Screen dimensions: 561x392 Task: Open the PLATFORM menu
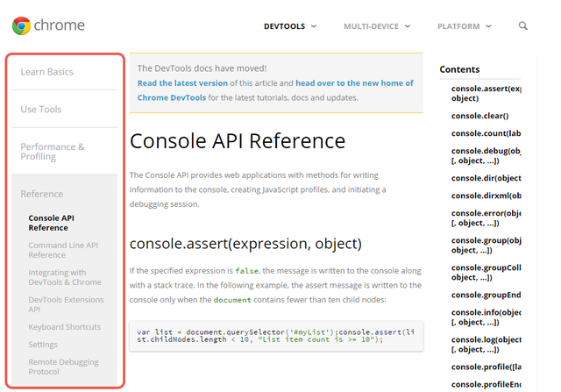coord(458,26)
